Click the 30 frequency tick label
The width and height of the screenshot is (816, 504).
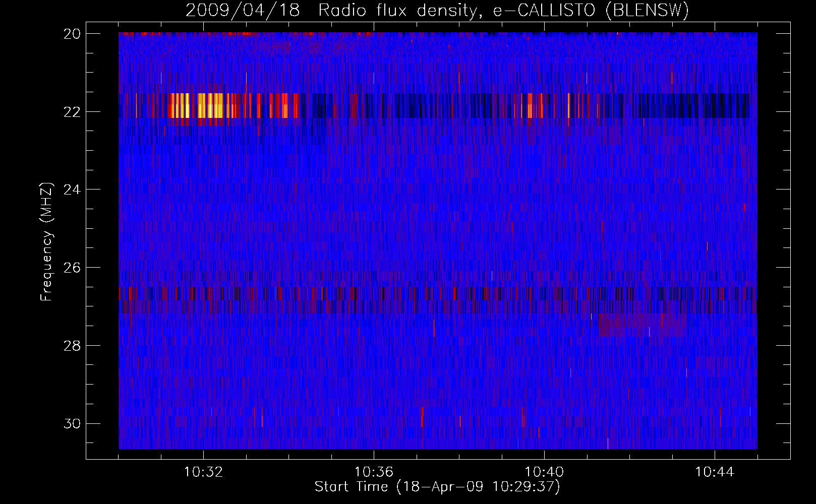coord(72,423)
